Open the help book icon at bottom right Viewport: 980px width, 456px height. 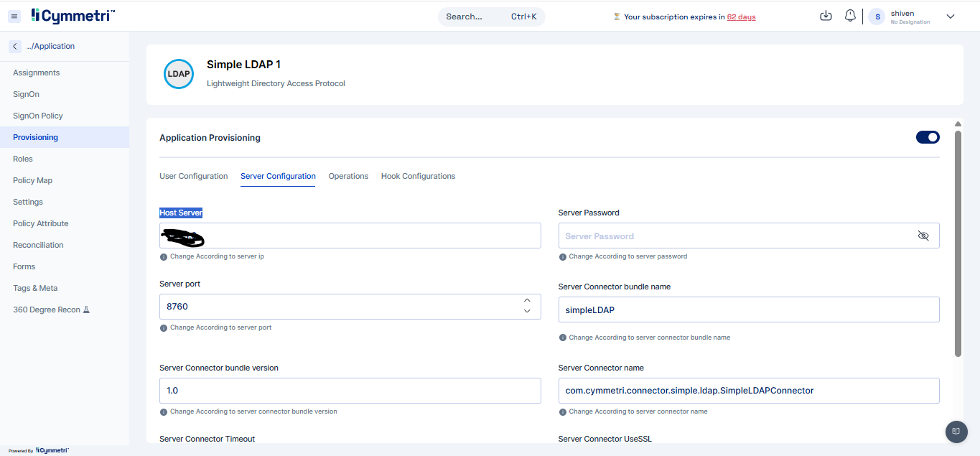coord(956,432)
